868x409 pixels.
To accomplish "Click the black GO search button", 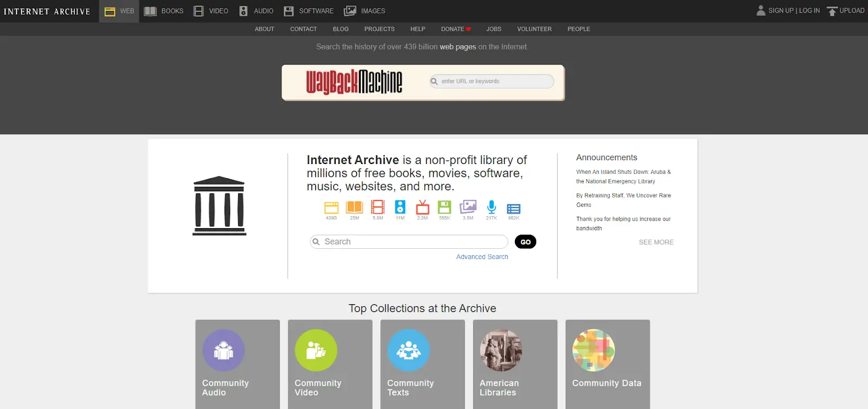I will [526, 242].
